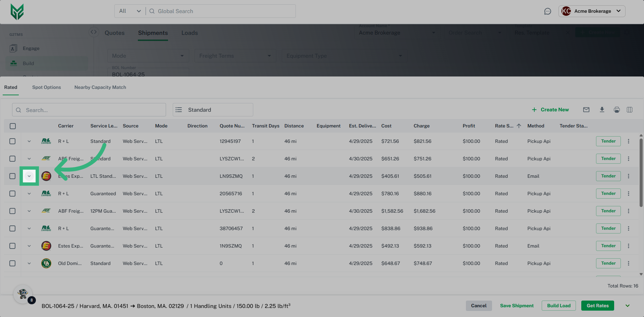Check the Estes LN9SZMQ row checkbox
This screenshot has height=317, width=644.
12,176
